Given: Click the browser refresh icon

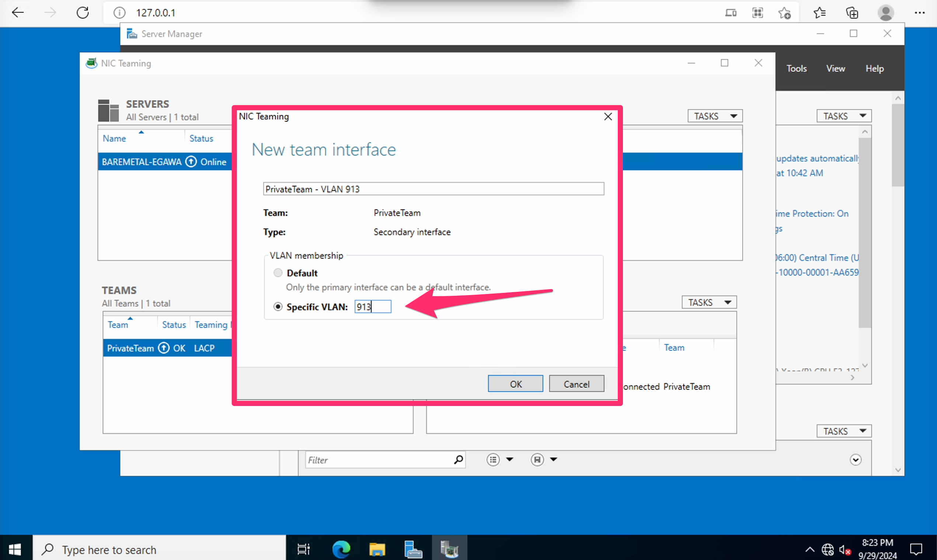Looking at the screenshot, I should 83,13.
